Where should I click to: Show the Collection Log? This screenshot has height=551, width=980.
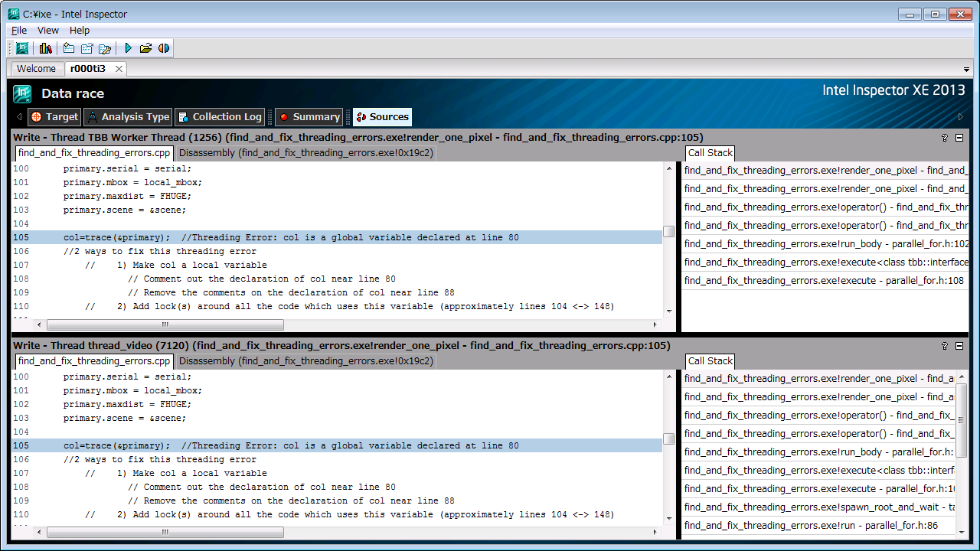pyautogui.click(x=219, y=117)
